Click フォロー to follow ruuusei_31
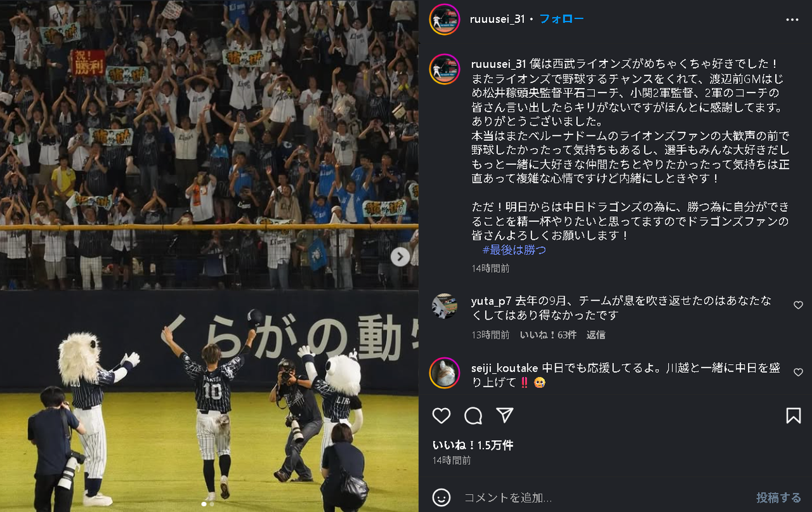Screen dimensions: 812x512 561,19
